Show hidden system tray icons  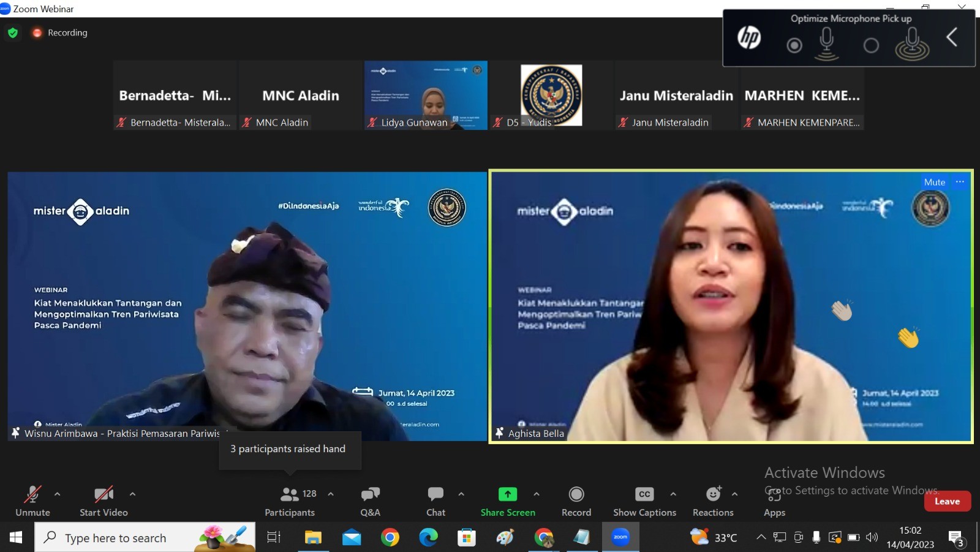click(761, 537)
